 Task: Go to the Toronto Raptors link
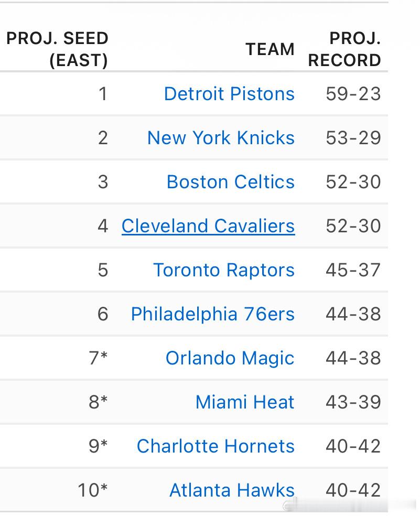point(223,270)
